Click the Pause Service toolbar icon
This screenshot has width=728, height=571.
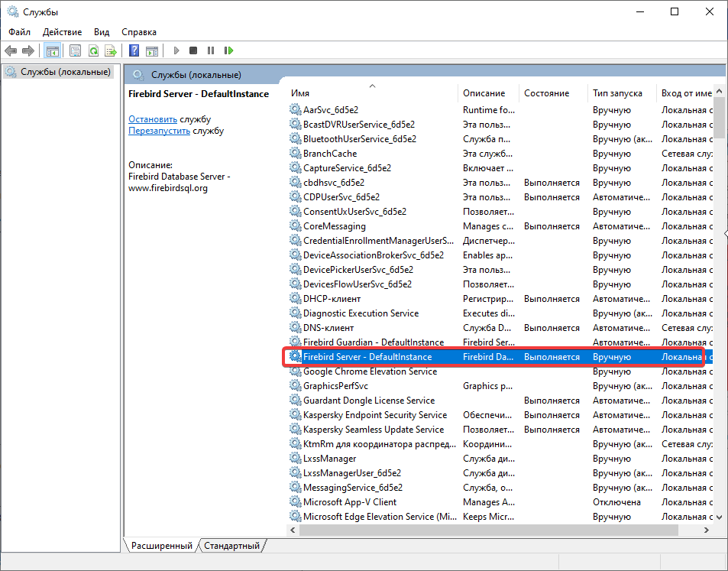click(x=211, y=51)
